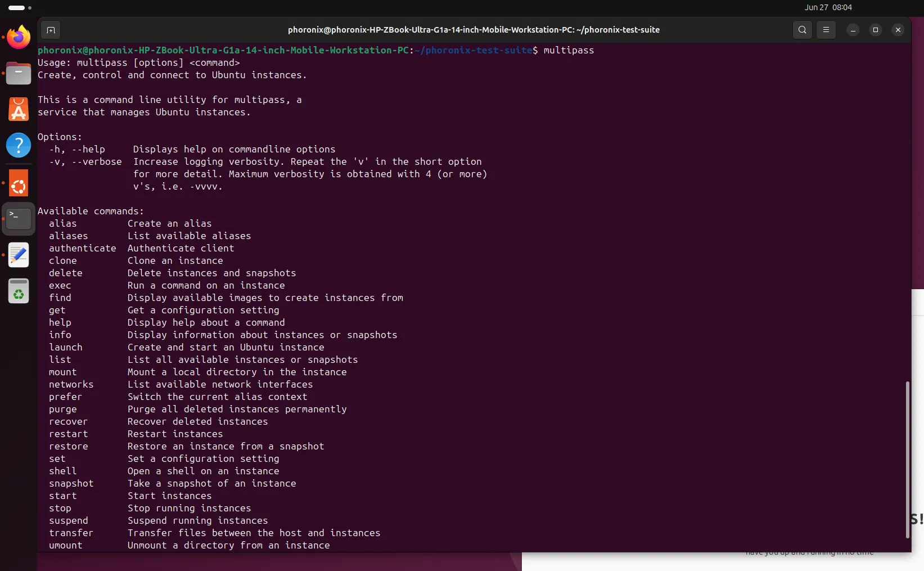Open the clock showing Jun 27 08:04
This screenshot has height=571, width=924.
[828, 7]
